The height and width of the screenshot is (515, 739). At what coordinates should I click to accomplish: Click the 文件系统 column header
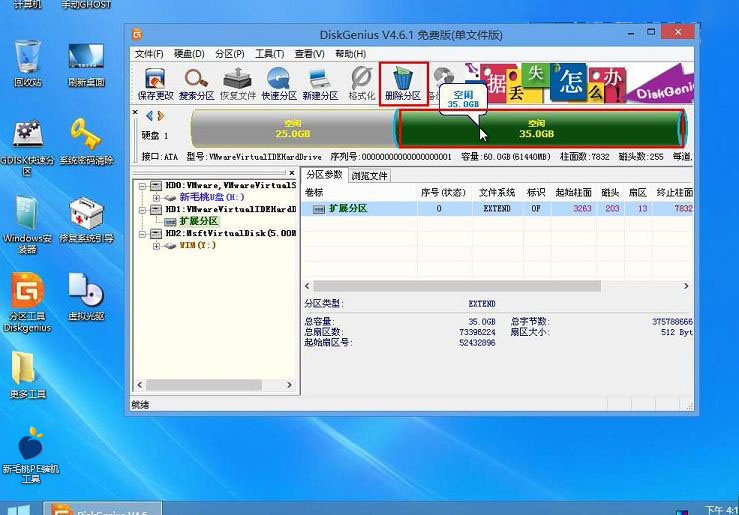click(x=497, y=192)
